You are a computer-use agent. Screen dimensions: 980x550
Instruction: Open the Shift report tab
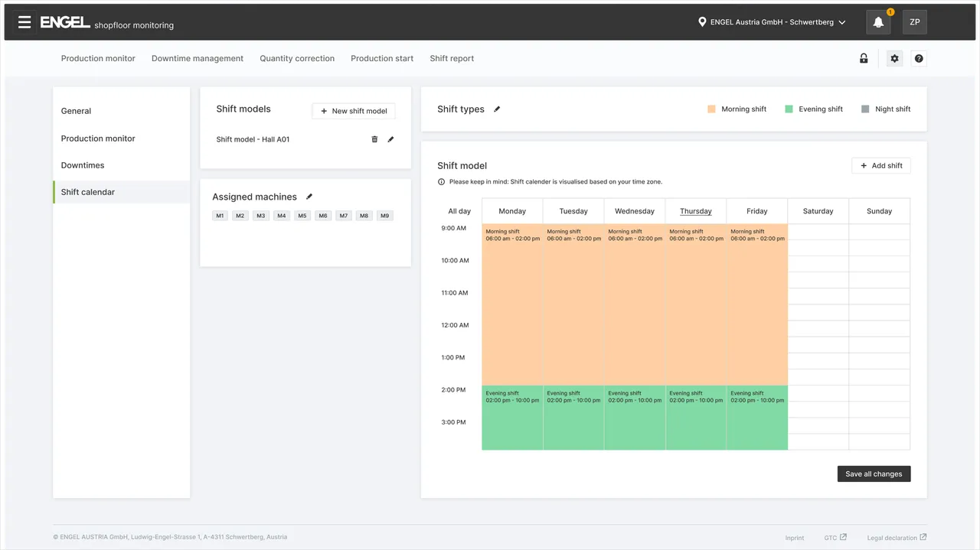[452, 58]
